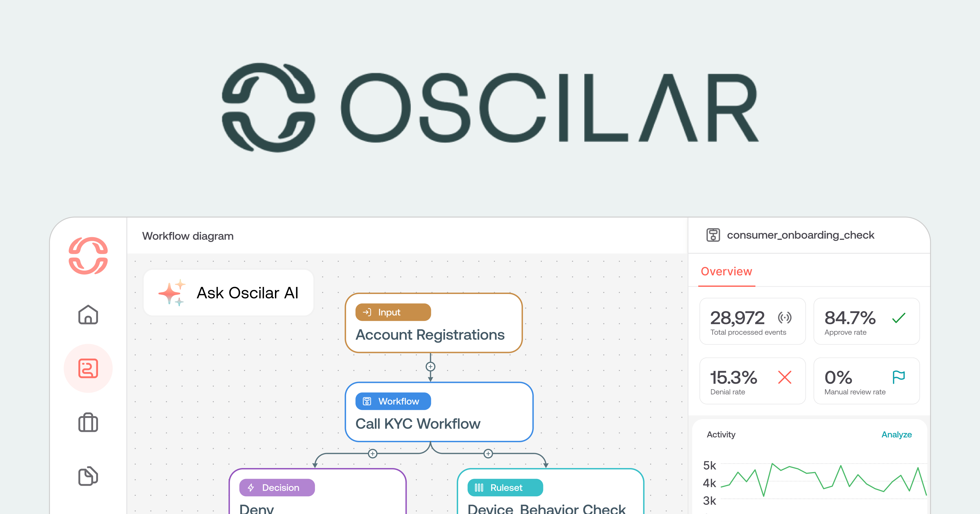Screen dimensions: 980x514
Task: Click the manual review flag icon
Action: click(899, 377)
